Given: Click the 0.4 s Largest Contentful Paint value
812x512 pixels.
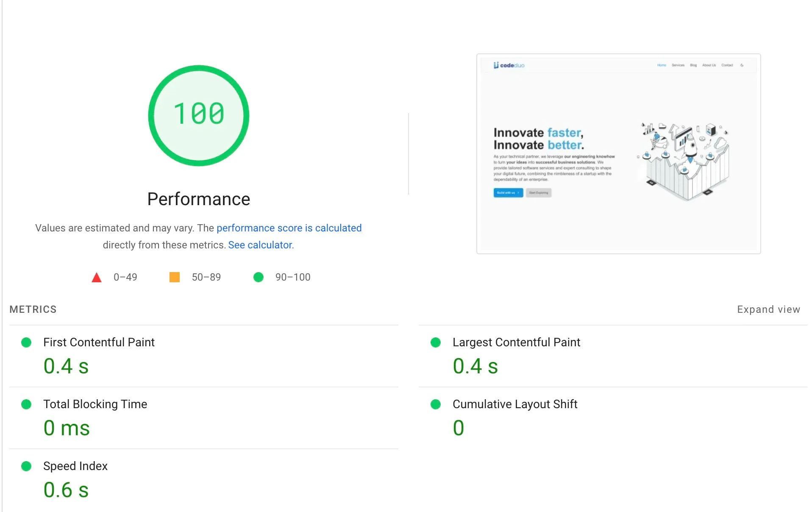Looking at the screenshot, I should coord(476,366).
